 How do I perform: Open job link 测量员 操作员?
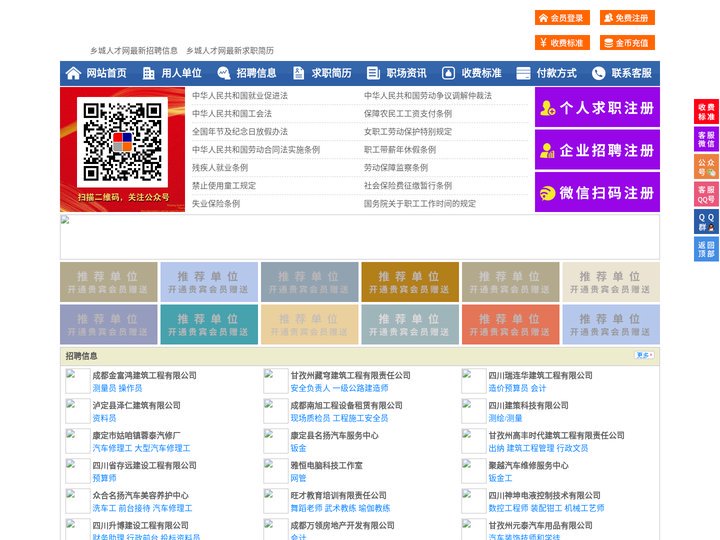(117, 388)
